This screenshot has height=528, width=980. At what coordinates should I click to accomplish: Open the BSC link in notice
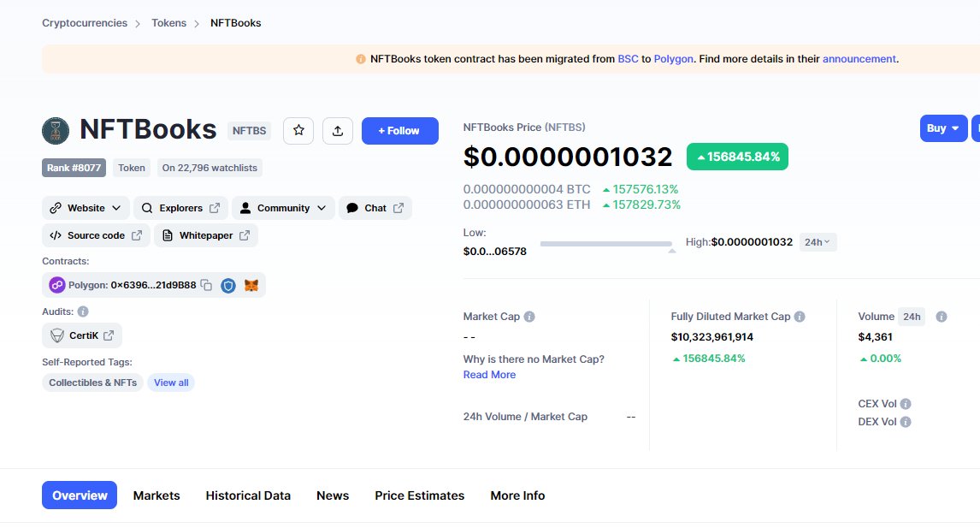(x=629, y=59)
